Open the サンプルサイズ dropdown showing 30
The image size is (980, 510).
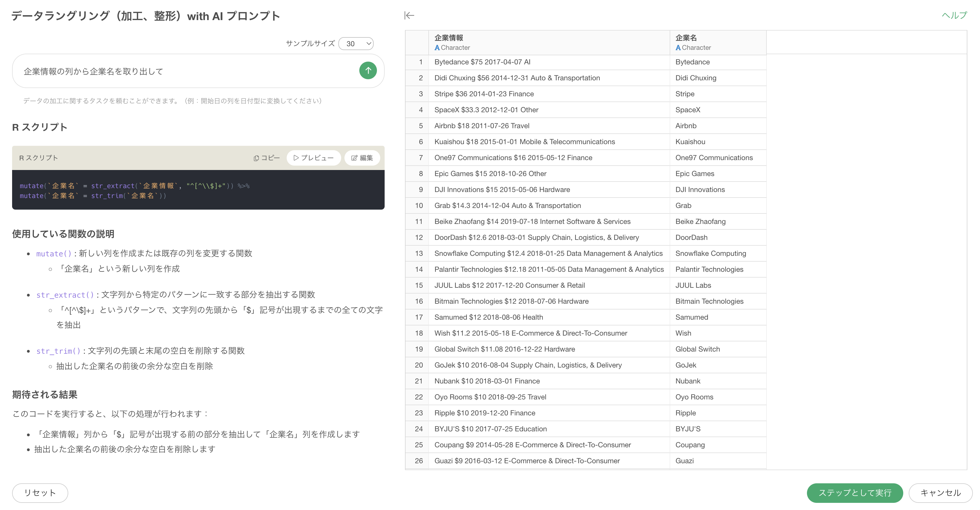tap(356, 44)
